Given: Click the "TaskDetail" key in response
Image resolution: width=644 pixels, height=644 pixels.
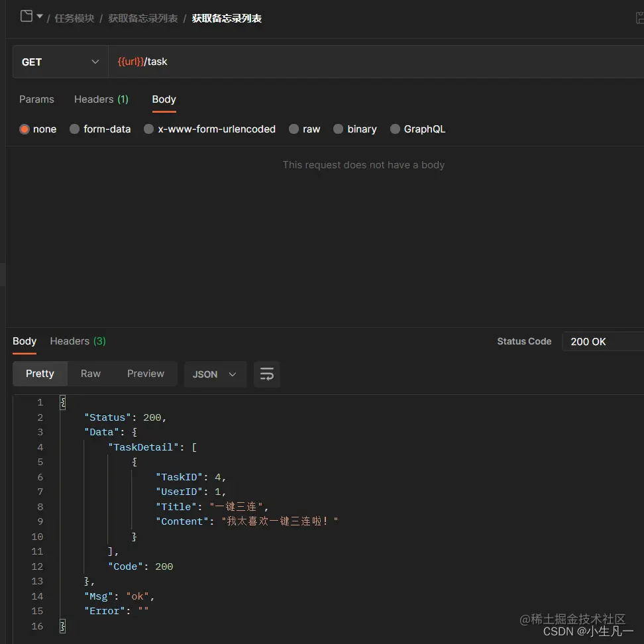Looking at the screenshot, I should (x=143, y=447).
